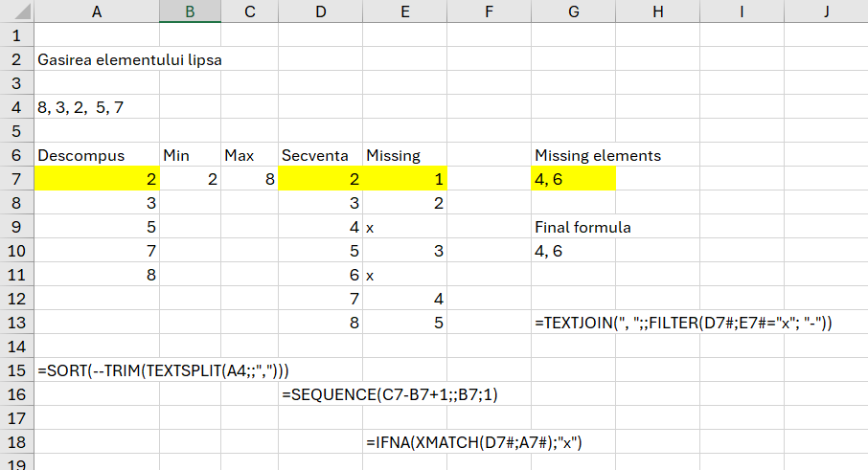Click the yellow highlighted '4, 6' cell

point(573,179)
